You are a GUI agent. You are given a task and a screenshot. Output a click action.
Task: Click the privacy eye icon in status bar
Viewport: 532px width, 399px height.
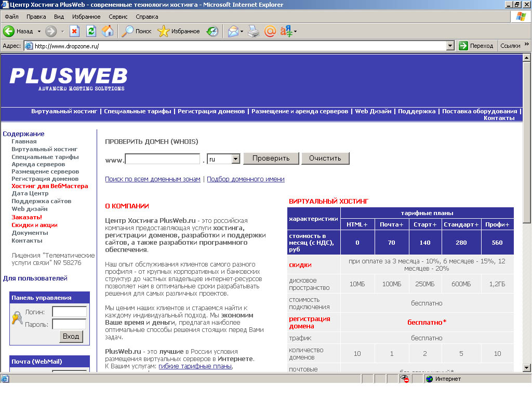coord(404,379)
